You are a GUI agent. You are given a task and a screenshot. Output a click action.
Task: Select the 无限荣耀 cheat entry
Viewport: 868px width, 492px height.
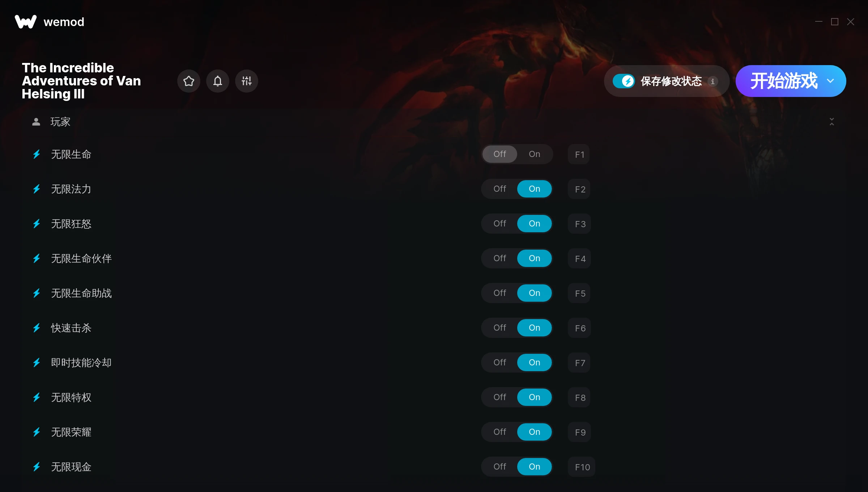(x=71, y=432)
